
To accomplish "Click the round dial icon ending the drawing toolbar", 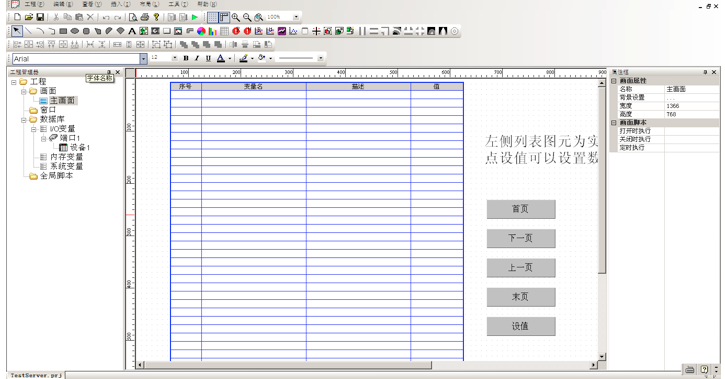I will coord(454,31).
